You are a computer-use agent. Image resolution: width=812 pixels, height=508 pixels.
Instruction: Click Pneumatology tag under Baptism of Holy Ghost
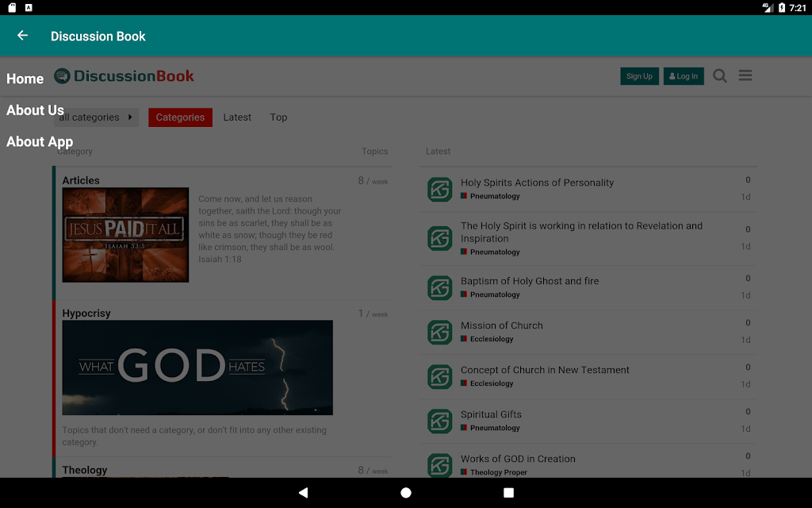coord(490,294)
